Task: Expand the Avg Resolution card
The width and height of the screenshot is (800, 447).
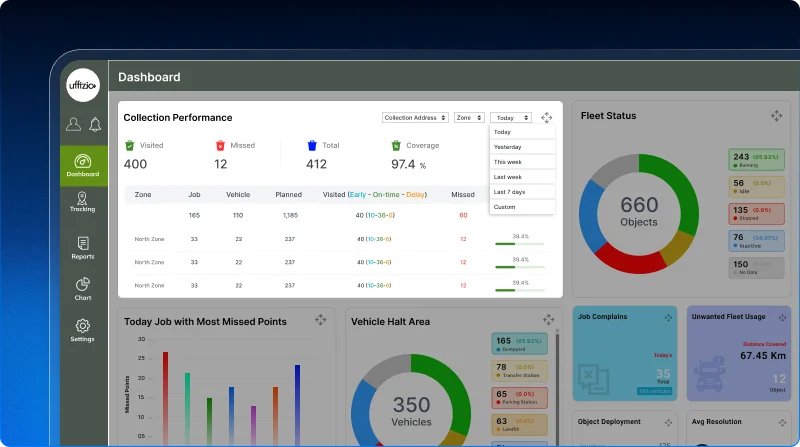Action: 782,423
